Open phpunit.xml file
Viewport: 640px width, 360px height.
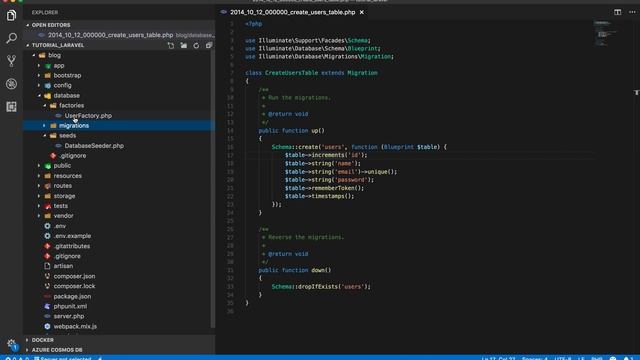click(x=70, y=306)
